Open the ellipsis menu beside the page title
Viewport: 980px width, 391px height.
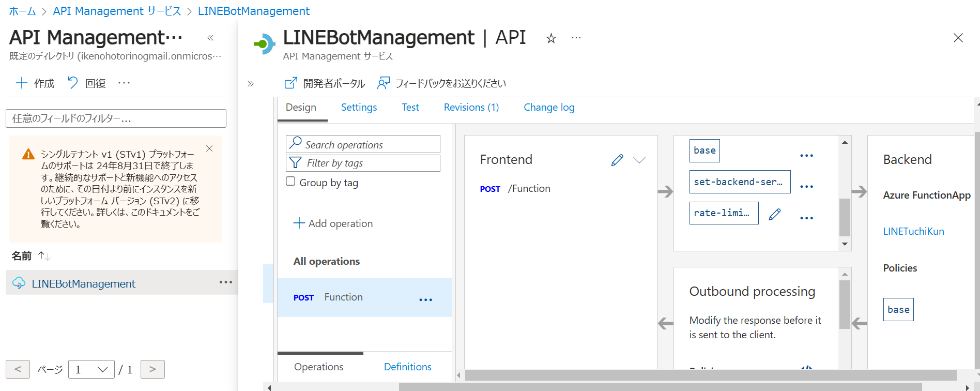[576, 38]
